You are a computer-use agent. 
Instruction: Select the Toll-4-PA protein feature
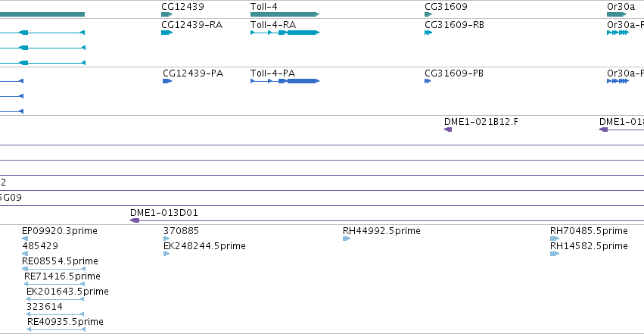(285, 81)
